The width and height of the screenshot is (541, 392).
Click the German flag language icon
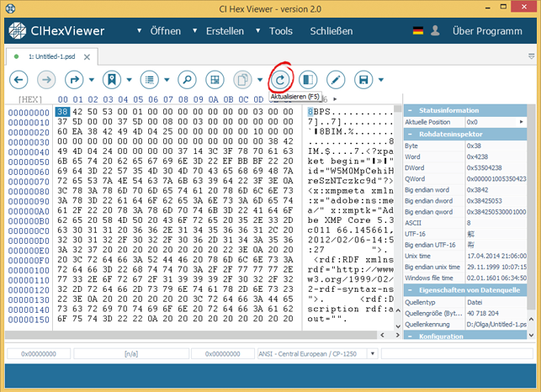click(x=418, y=31)
